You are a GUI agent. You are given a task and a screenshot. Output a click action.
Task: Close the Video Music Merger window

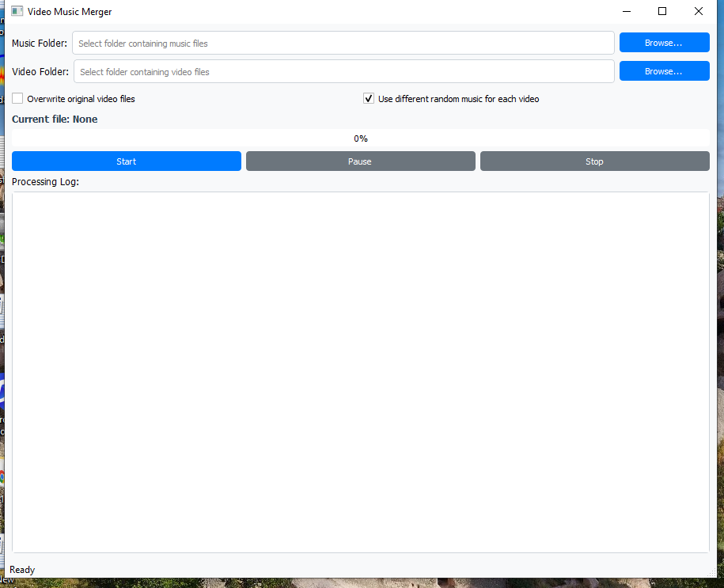(x=698, y=12)
